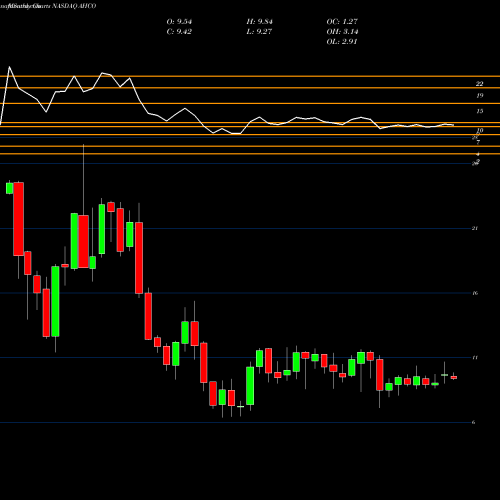This screenshot has height=500, width=500.
Task: Click the NASDAQ AHCO chart title
Action: tap(74, 6)
